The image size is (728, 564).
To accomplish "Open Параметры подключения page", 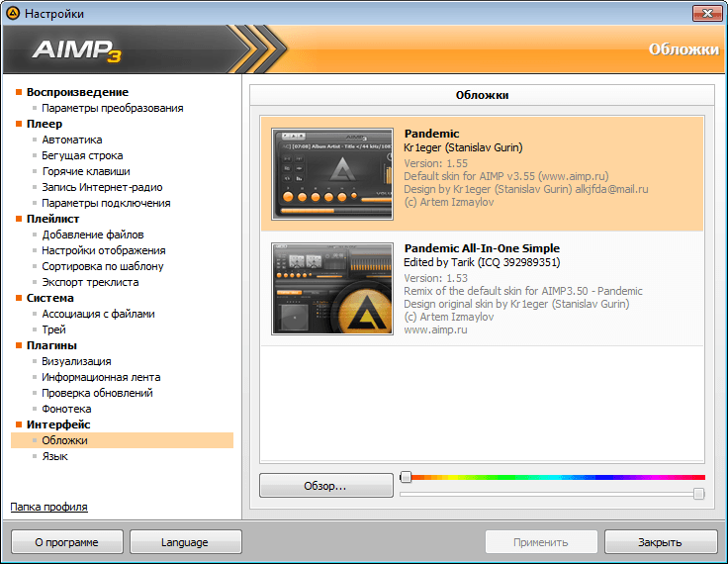I will pyautogui.click(x=106, y=203).
